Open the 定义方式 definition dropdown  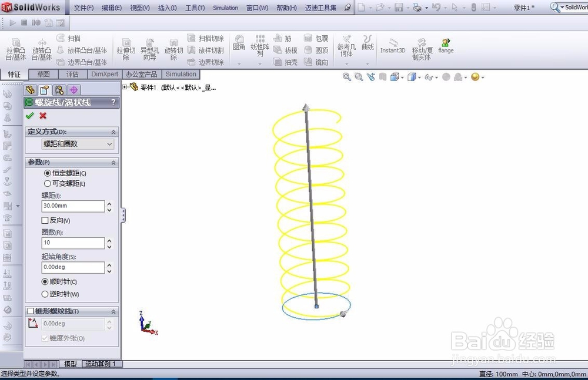click(x=72, y=144)
